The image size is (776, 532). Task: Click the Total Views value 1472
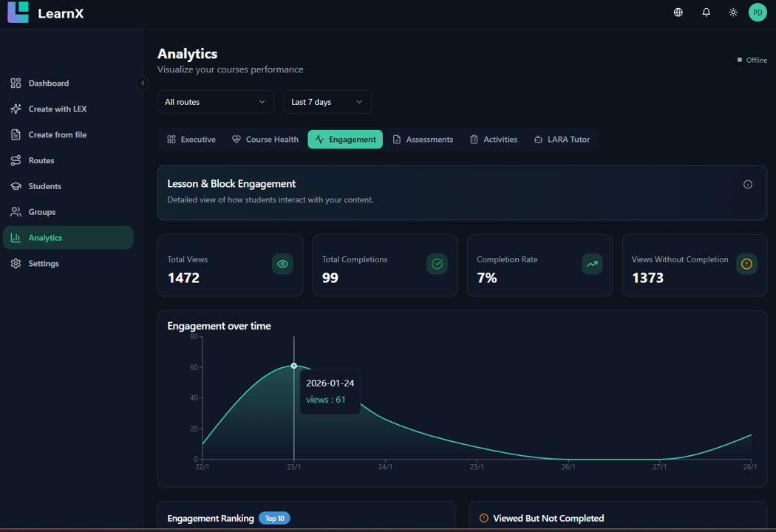(183, 278)
